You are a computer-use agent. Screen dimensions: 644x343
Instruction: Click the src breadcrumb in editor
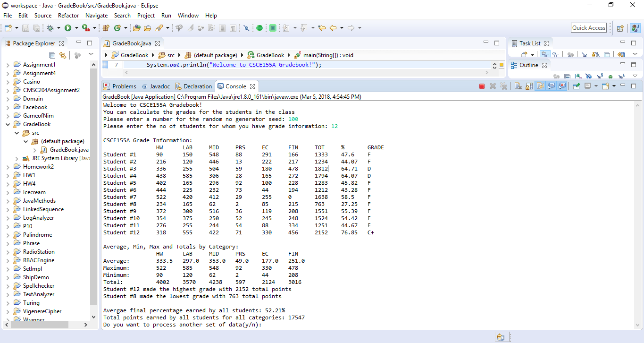point(167,55)
